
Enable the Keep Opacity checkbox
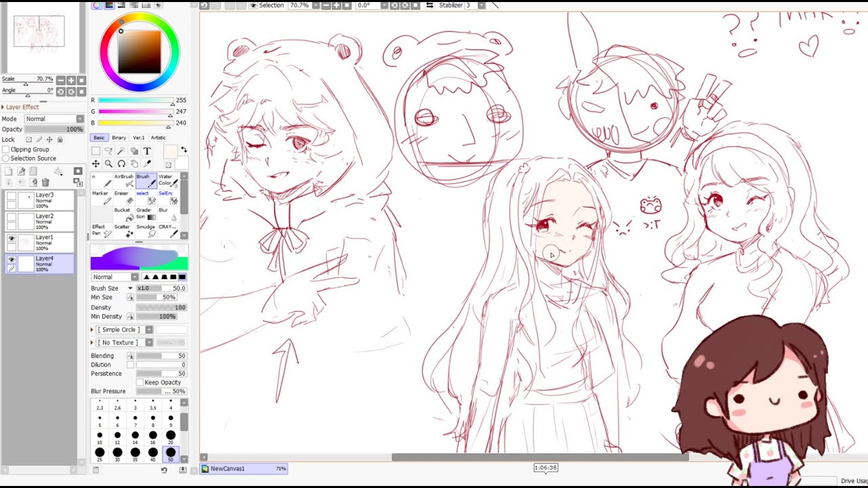pos(140,382)
